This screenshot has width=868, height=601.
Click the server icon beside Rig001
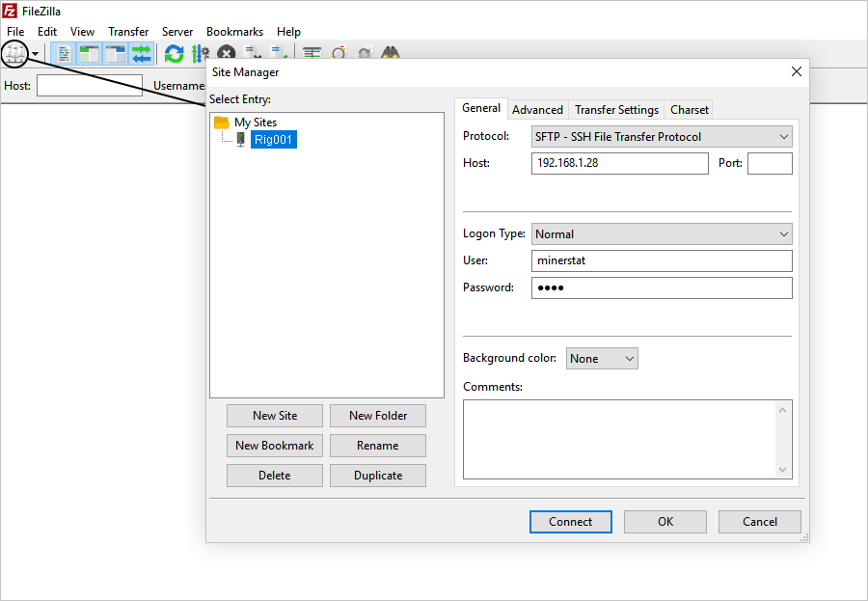241,139
